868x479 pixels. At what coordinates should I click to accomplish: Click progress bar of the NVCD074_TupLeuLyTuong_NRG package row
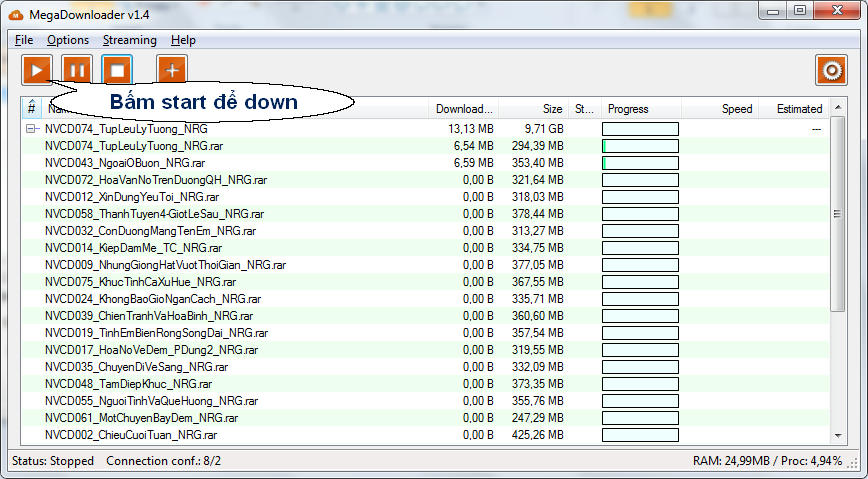coord(640,129)
